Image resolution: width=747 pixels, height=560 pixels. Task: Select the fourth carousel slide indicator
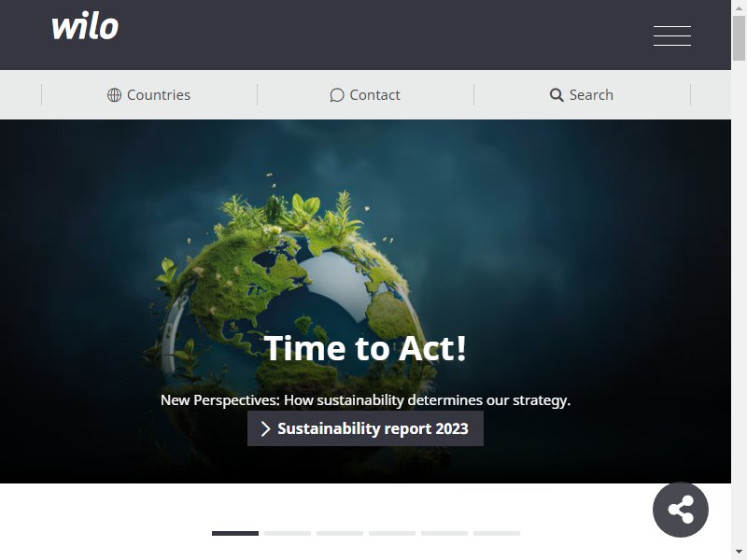pos(392,533)
